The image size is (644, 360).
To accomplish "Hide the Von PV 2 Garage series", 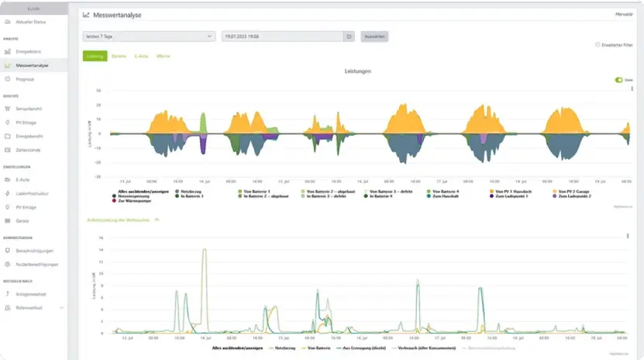I will pos(571,192).
